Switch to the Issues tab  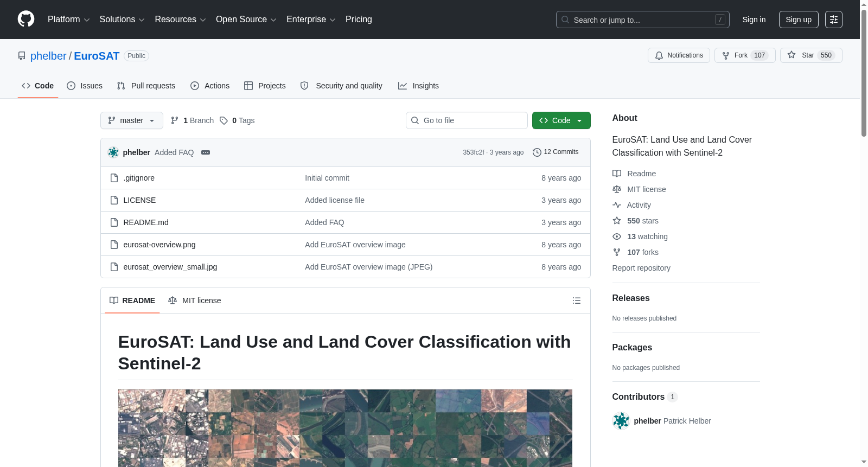85,86
